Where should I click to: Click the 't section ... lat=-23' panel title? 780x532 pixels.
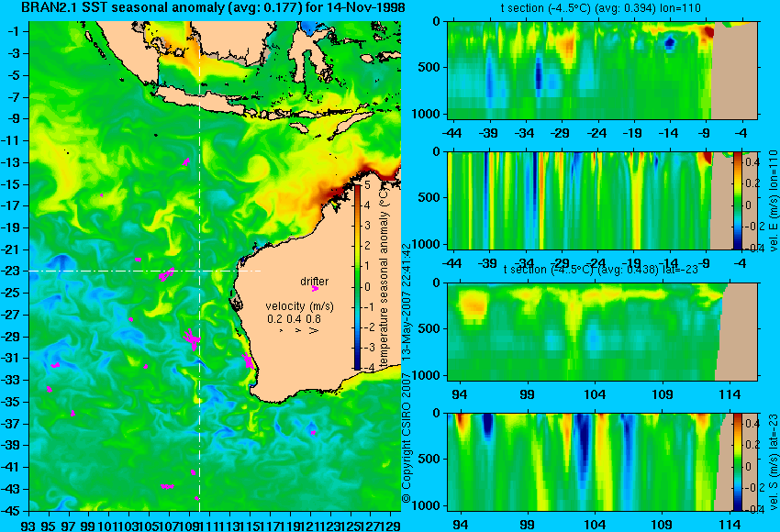coord(601,270)
